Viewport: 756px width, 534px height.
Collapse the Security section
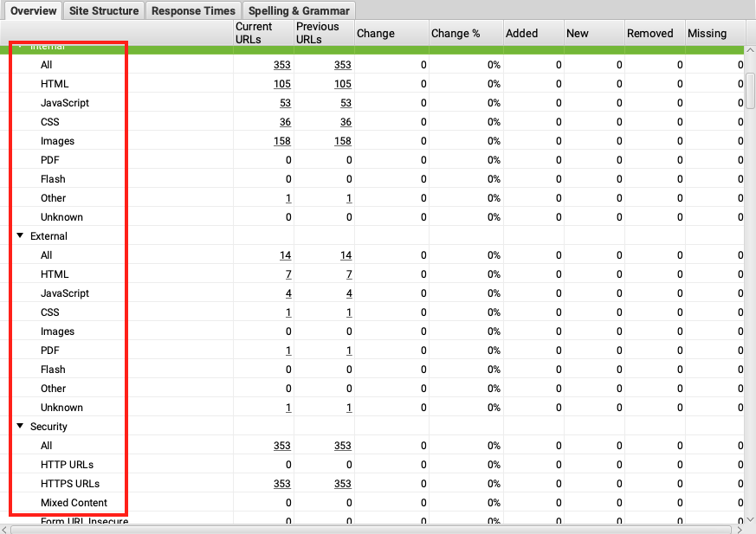pos(20,427)
